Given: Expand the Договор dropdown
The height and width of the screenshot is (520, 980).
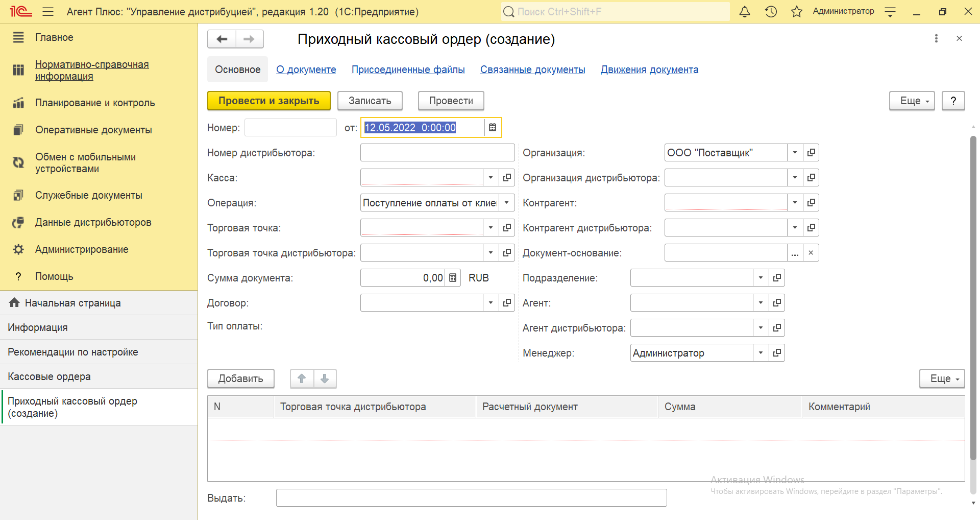Looking at the screenshot, I should pos(491,303).
